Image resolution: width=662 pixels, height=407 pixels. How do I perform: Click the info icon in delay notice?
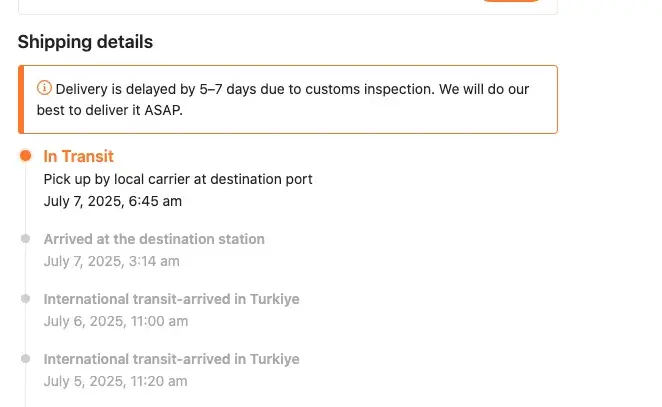pos(44,88)
